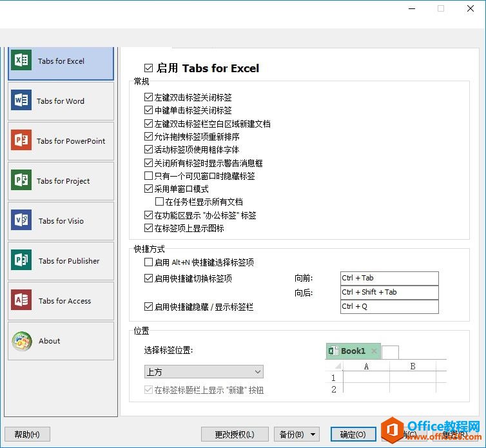Uncheck 在标签项上显示图标
The width and height of the screenshot is (486, 448).
point(148,228)
